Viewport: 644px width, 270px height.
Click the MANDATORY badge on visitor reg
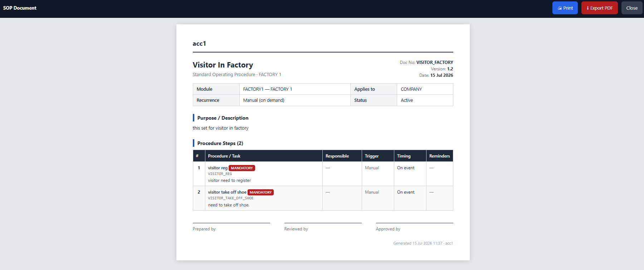[242, 168]
